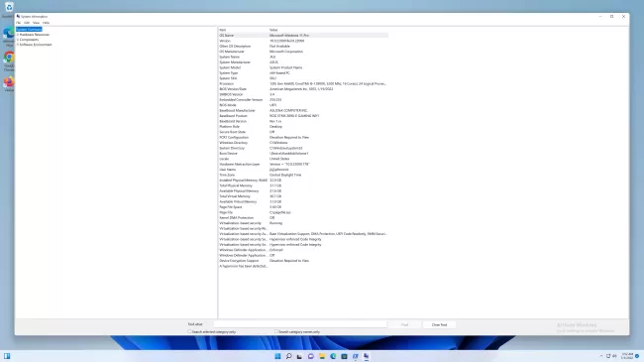Select the Device Encryption Support row

pyautogui.click(x=303, y=261)
